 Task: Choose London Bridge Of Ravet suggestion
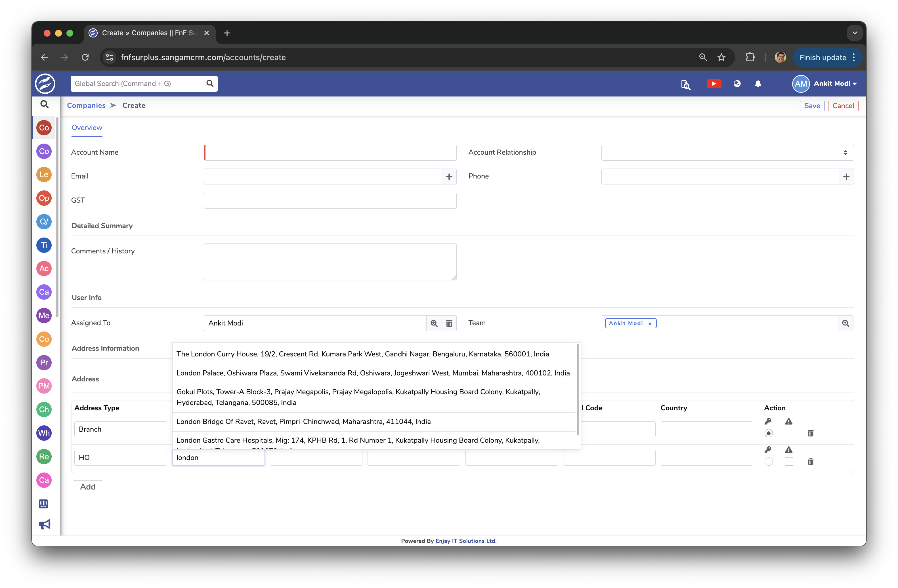303,422
